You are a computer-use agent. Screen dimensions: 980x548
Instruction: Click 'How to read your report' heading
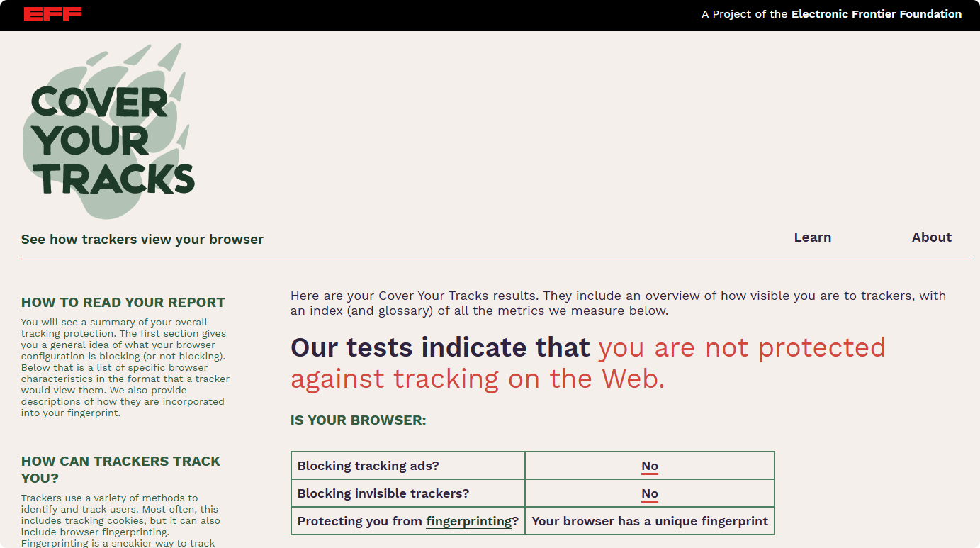pos(123,303)
